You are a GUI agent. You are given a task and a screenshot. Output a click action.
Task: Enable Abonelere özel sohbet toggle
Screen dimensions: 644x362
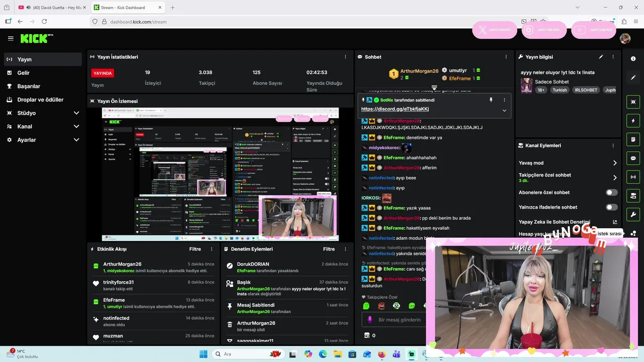(611, 193)
